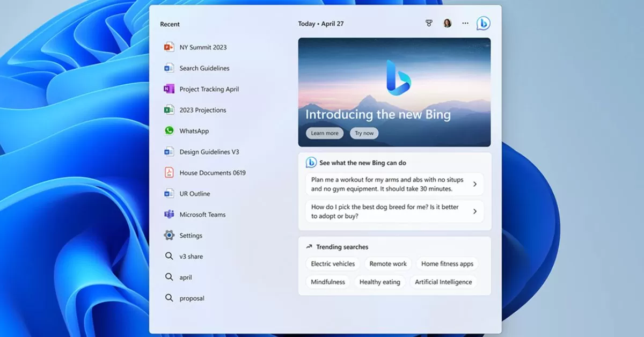Expand the dog breed suggestion chevron
644x337 pixels.
[x=475, y=211]
